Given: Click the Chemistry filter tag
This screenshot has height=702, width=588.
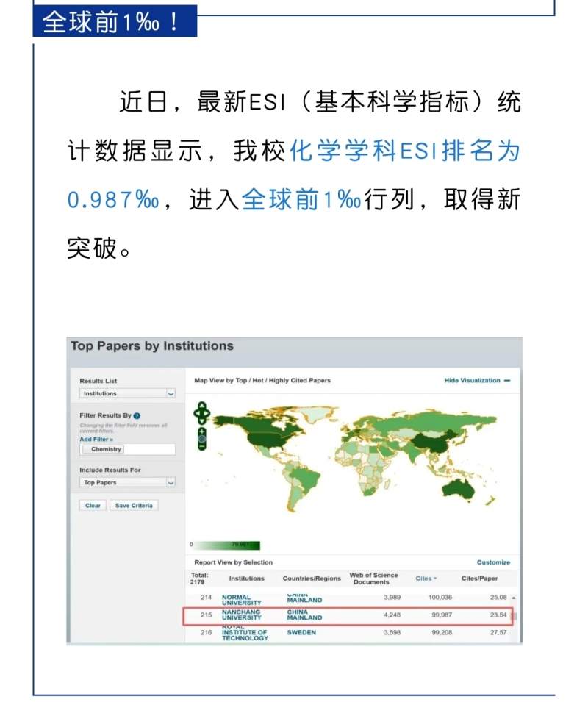Looking at the screenshot, I should [x=106, y=449].
